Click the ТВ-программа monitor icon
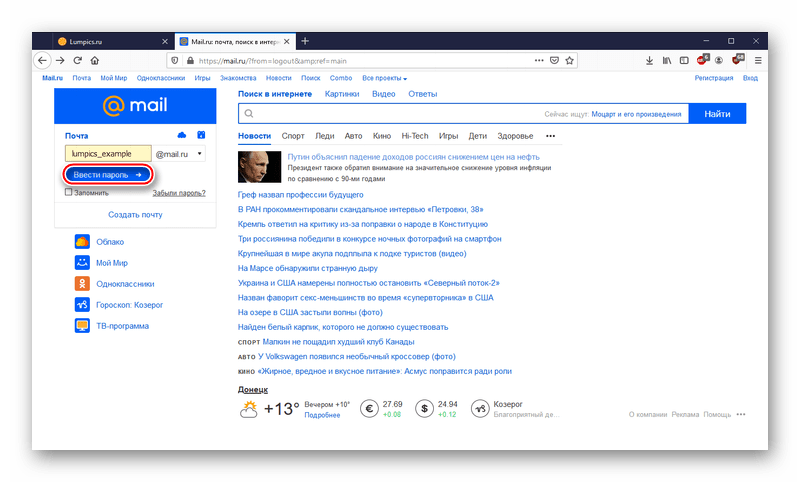This screenshot has width=800, height=482. [x=82, y=326]
